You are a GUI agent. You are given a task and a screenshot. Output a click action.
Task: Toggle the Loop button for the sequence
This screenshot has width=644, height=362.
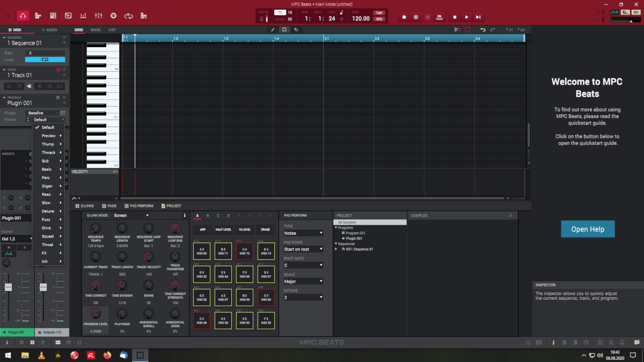pyautogui.click(x=45, y=60)
